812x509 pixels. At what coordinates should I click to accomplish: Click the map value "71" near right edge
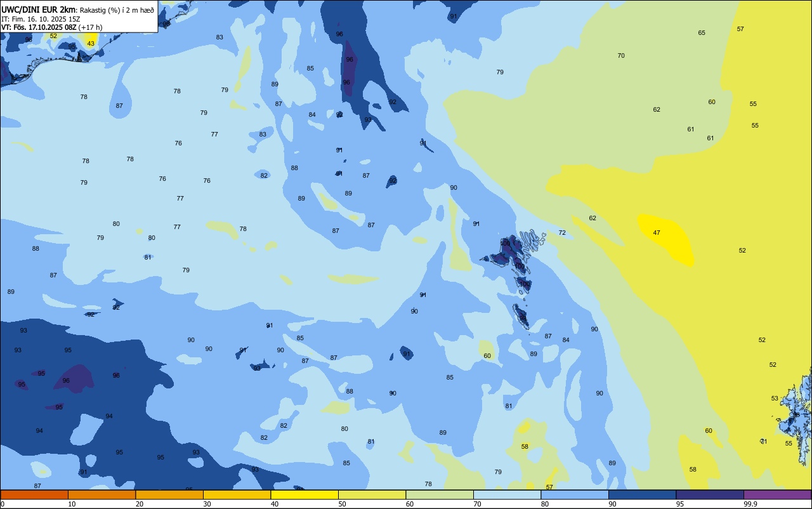pos(764,442)
